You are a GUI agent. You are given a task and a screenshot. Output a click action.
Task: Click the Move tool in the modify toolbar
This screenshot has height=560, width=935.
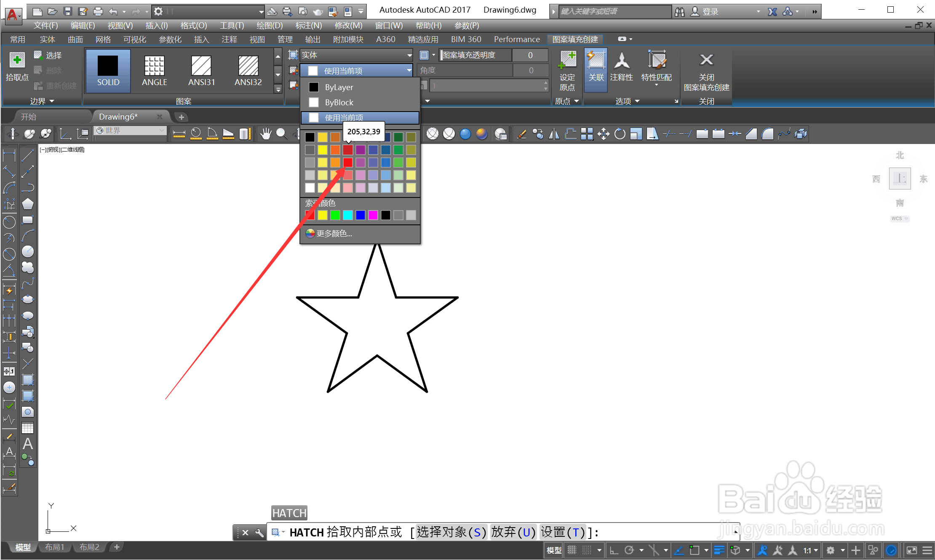coord(604,133)
